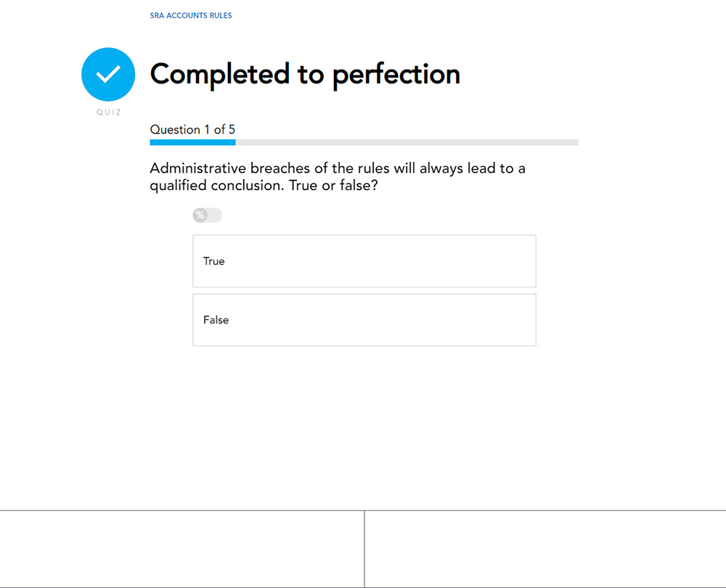726x588 pixels.
Task: Select True as the answer
Action: pyautogui.click(x=364, y=261)
